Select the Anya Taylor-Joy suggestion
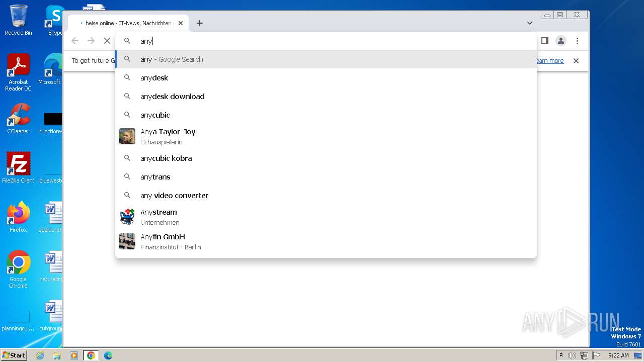Viewport: 644px width, 362px height. point(326,136)
